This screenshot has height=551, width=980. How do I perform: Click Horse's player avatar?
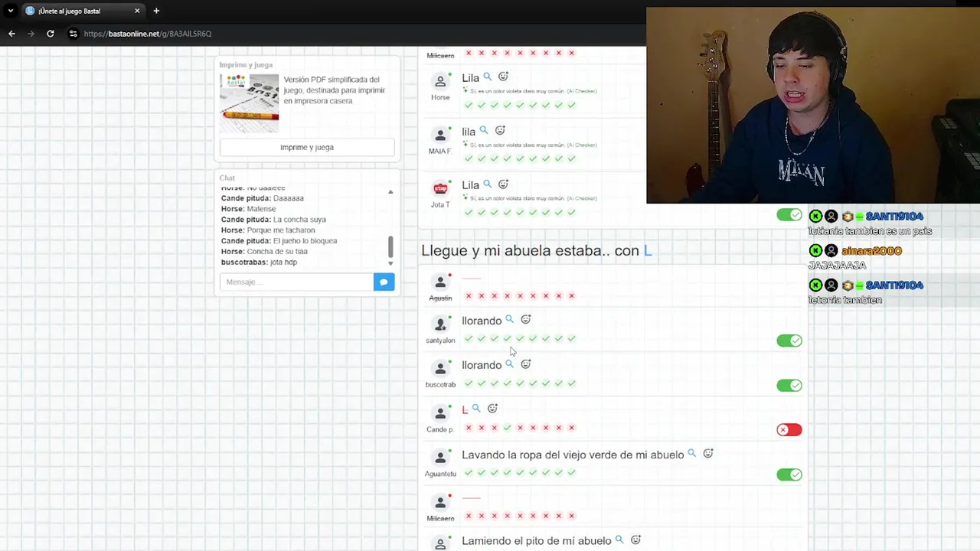coord(440,82)
